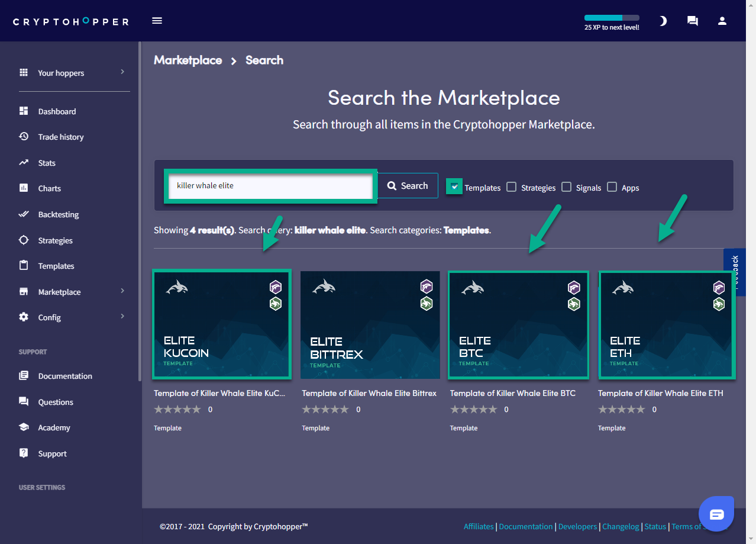Open Stats from the sidebar
The height and width of the screenshot is (544, 756).
tap(47, 163)
